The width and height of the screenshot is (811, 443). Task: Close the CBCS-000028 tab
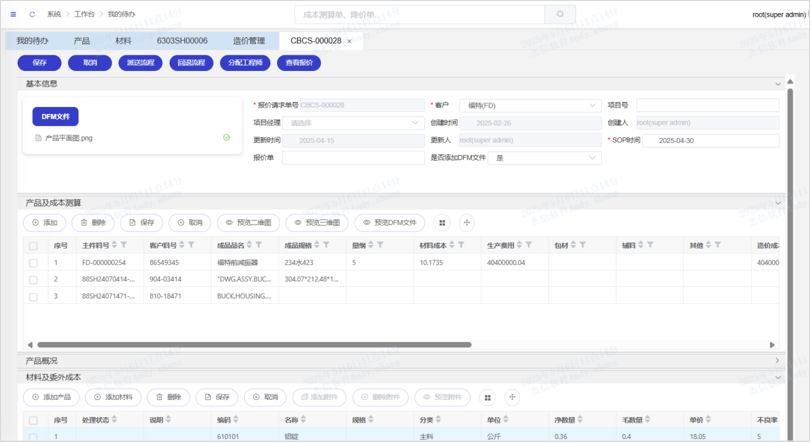(349, 41)
